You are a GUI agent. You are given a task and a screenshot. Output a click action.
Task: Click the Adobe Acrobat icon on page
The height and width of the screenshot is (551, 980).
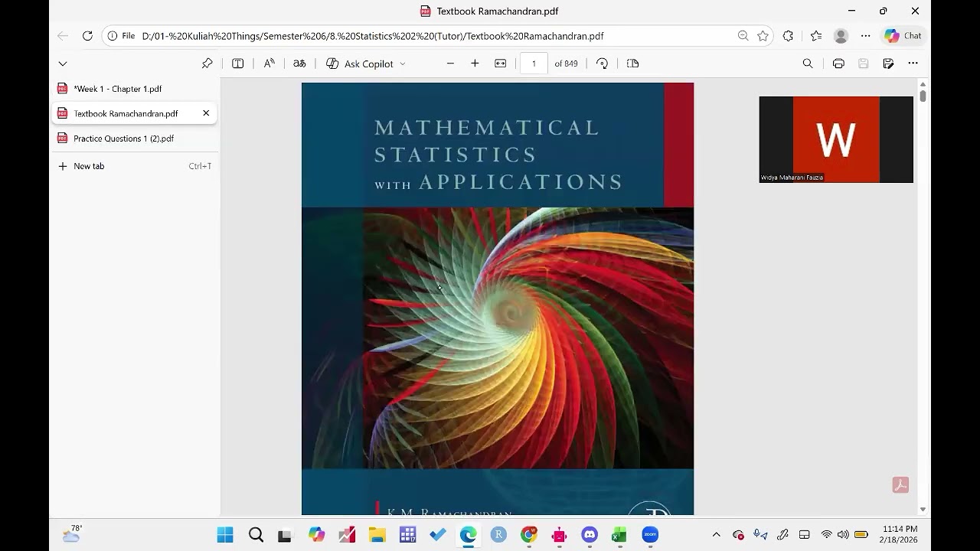pos(900,485)
